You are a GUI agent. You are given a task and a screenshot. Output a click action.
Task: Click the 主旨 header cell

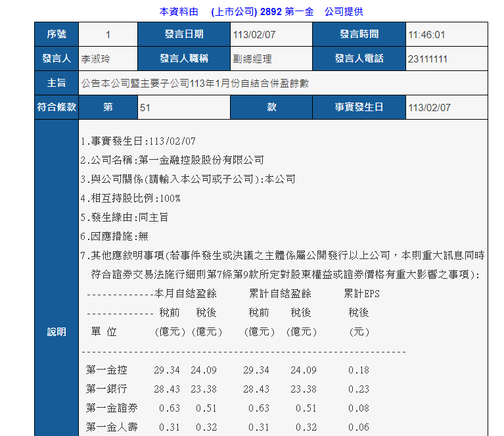(x=57, y=83)
